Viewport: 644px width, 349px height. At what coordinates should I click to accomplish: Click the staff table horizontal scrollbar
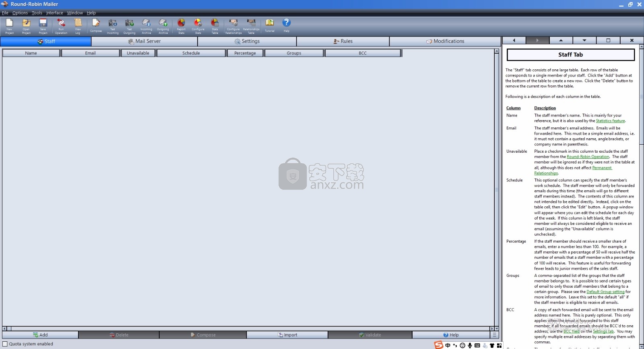(248, 328)
